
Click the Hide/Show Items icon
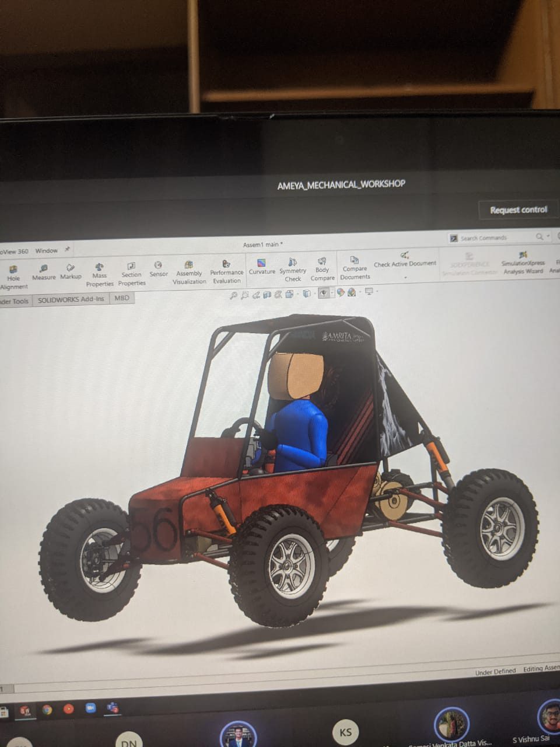[324, 293]
